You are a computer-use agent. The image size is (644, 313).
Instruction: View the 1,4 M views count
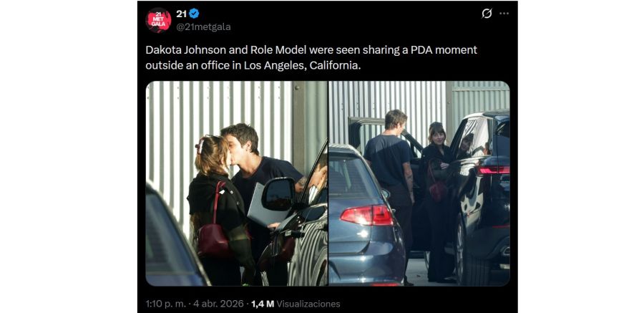tap(262, 304)
